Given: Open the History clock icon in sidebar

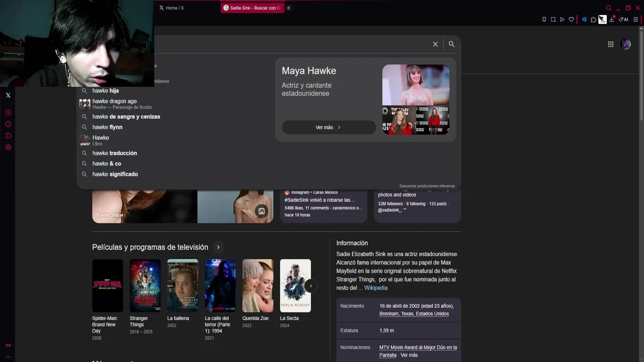Looking at the screenshot, I should [8, 124].
